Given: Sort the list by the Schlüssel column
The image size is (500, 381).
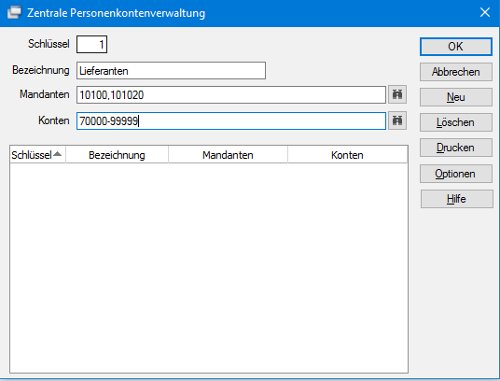Looking at the screenshot, I should (x=38, y=155).
